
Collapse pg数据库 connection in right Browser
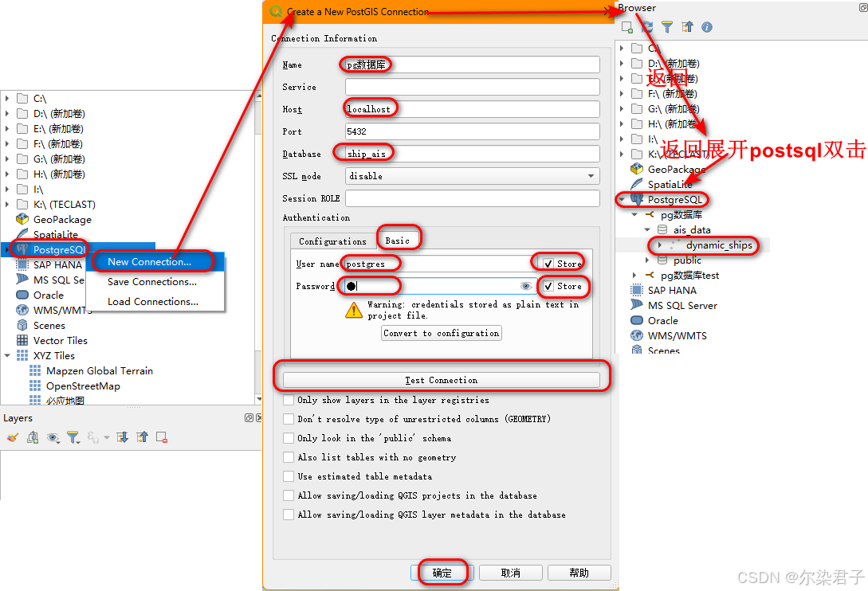click(x=635, y=215)
